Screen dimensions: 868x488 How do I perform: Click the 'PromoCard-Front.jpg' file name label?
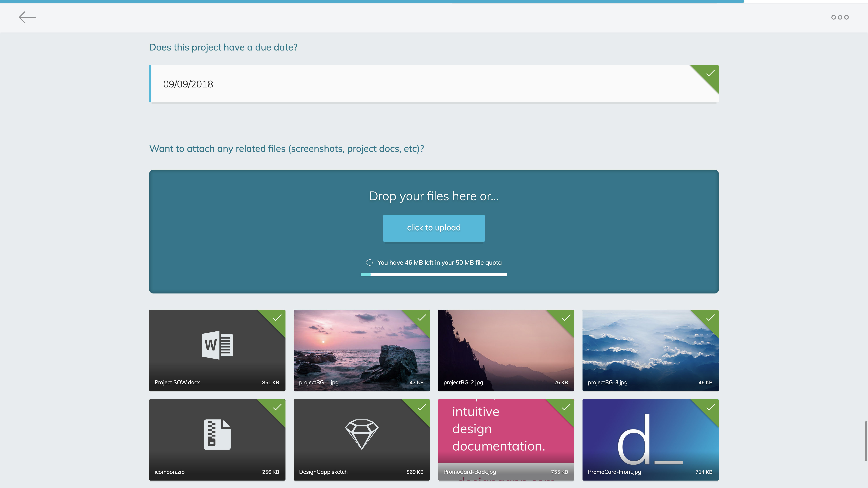click(614, 472)
